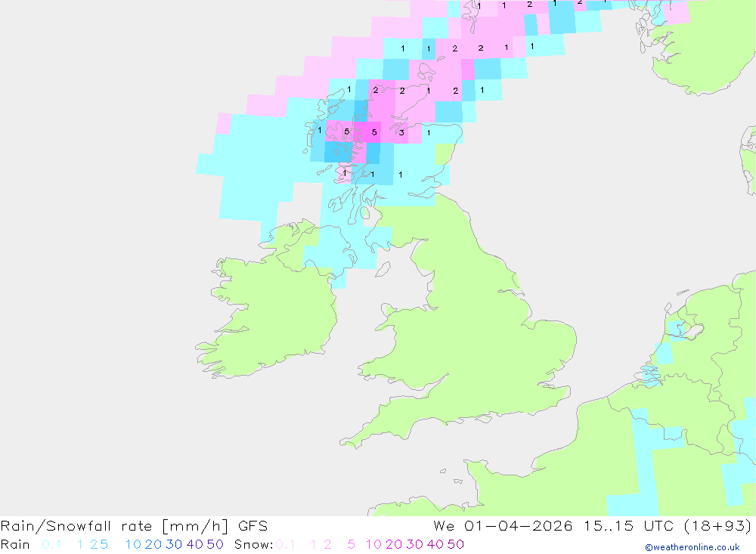Select the Snow legend 50 value
This screenshot has height=554, width=756.
[456, 544]
